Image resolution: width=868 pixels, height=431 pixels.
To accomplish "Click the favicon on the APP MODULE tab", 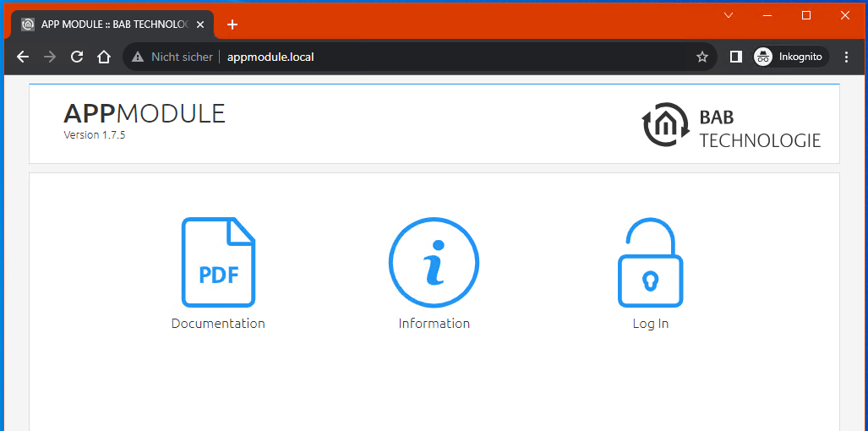I will 28,25.
